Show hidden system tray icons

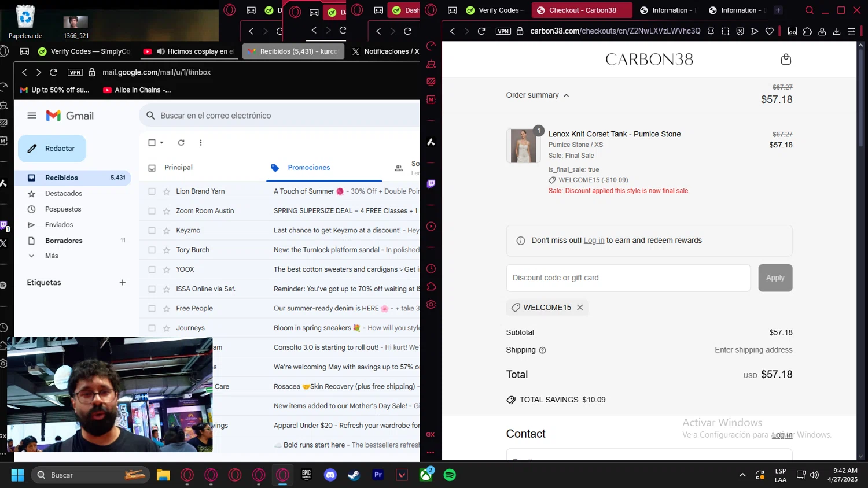(742, 475)
